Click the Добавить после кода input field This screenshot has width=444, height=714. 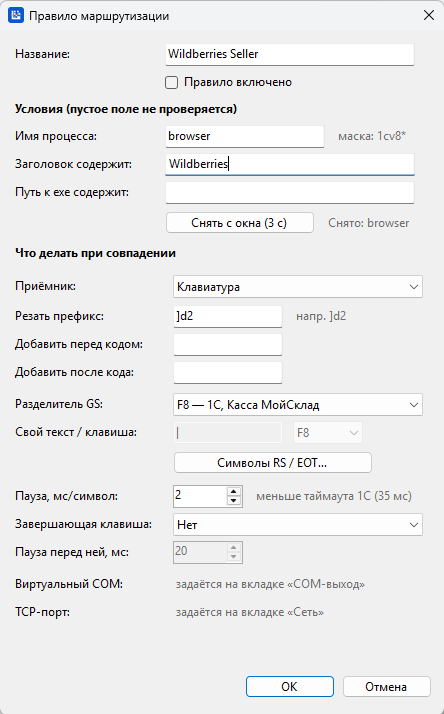pos(228,372)
